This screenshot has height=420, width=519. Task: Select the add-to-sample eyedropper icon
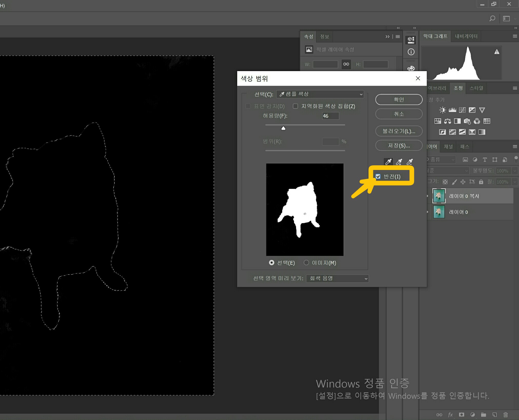[399, 162]
